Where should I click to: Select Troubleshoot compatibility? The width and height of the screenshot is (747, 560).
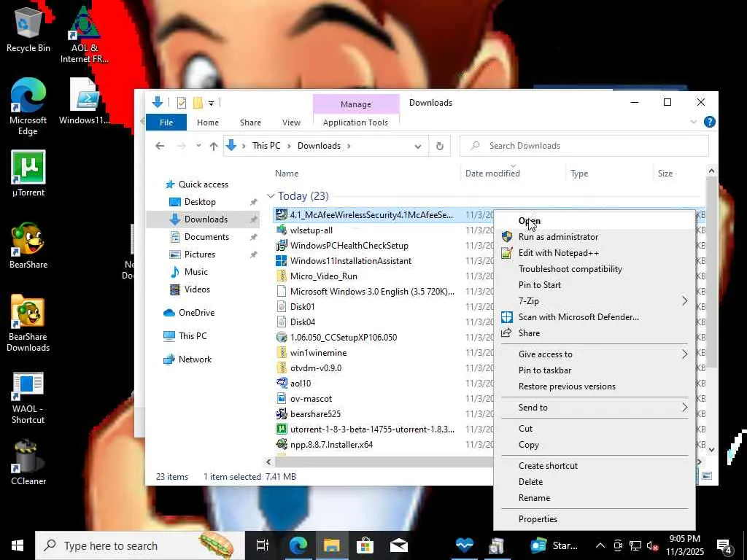point(594,269)
